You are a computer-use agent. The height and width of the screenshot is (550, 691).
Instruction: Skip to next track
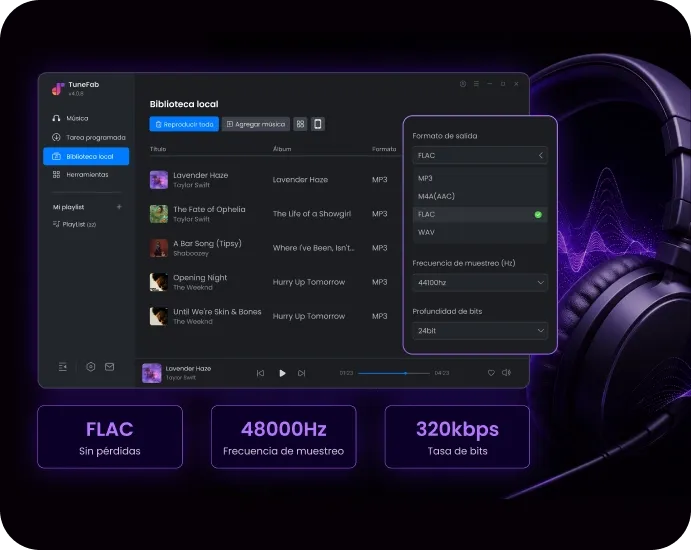[x=301, y=373]
